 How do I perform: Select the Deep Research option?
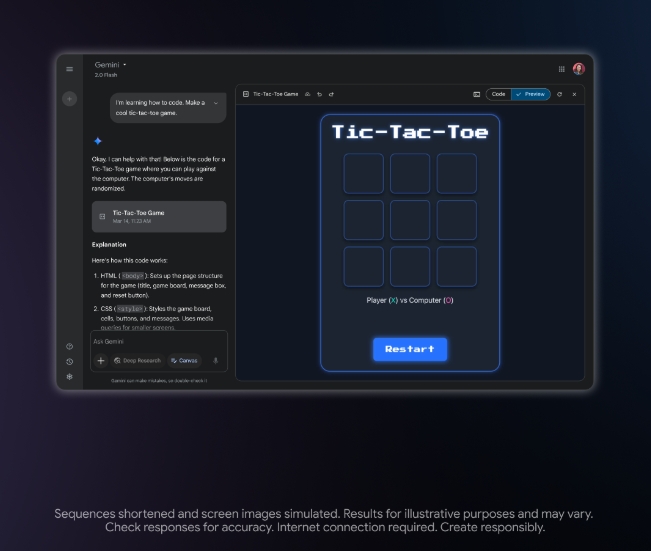[137, 360]
